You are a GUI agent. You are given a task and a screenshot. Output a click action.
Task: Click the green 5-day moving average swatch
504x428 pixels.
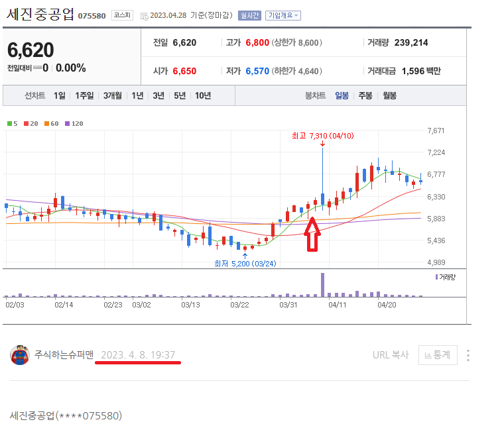coord(10,124)
